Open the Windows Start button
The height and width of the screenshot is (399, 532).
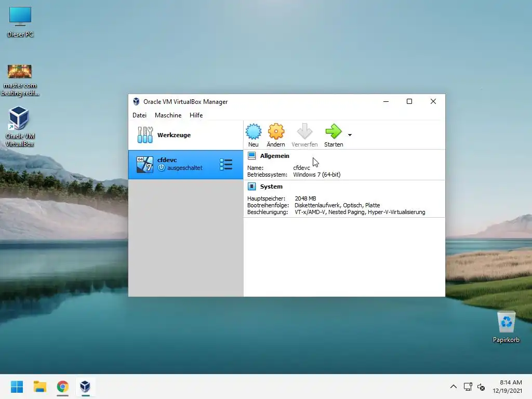[x=17, y=387]
